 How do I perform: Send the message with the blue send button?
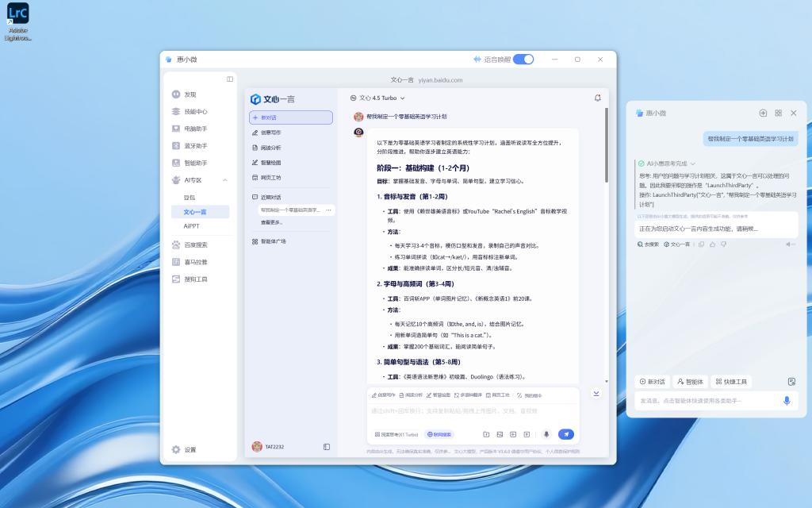click(566, 434)
